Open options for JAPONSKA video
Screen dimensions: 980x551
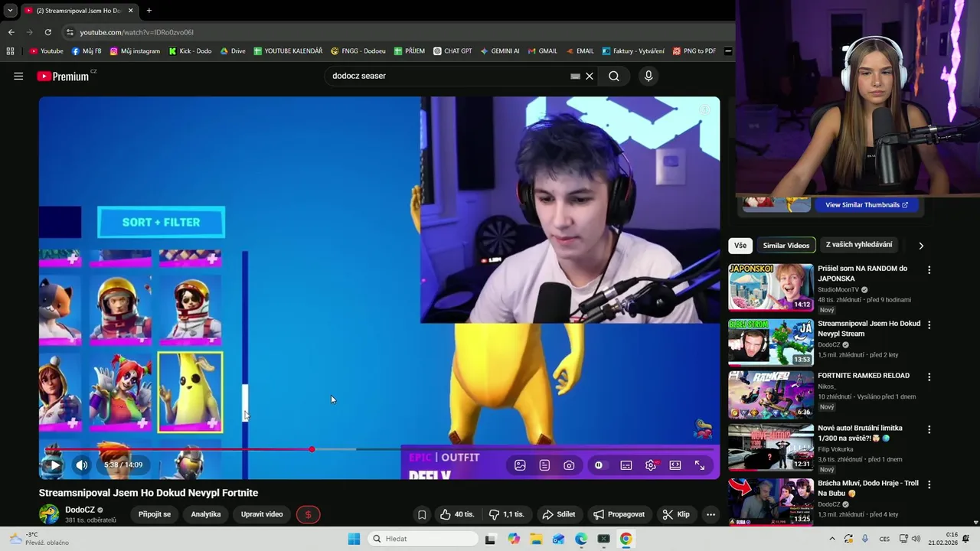(x=929, y=270)
